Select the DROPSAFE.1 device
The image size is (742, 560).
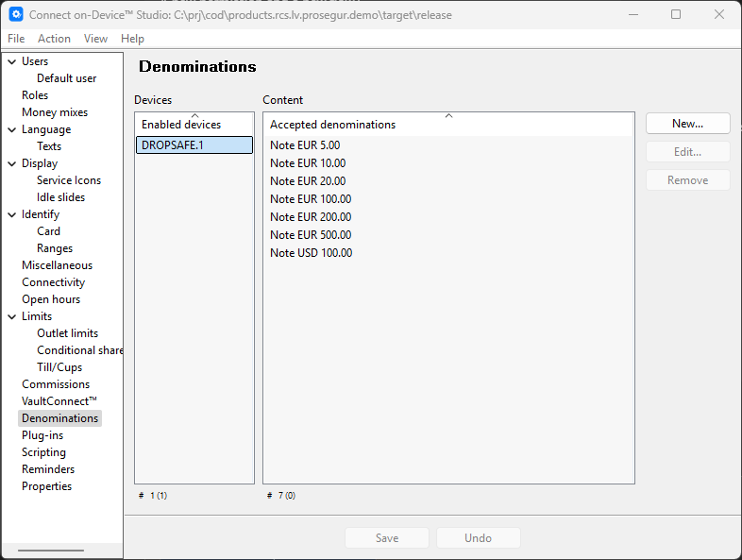(x=194, y=145)
